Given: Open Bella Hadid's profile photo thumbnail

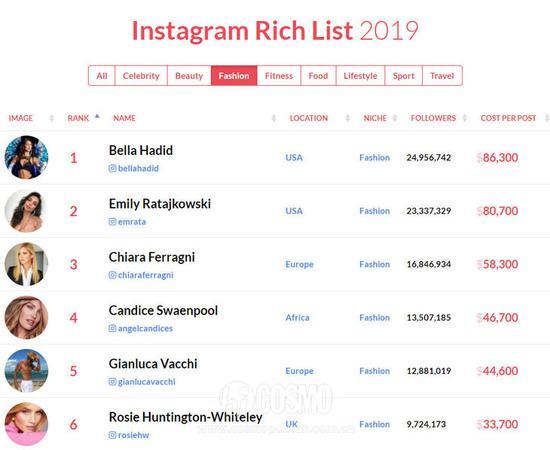Looking at the screenshot, I should pos(26,157).
